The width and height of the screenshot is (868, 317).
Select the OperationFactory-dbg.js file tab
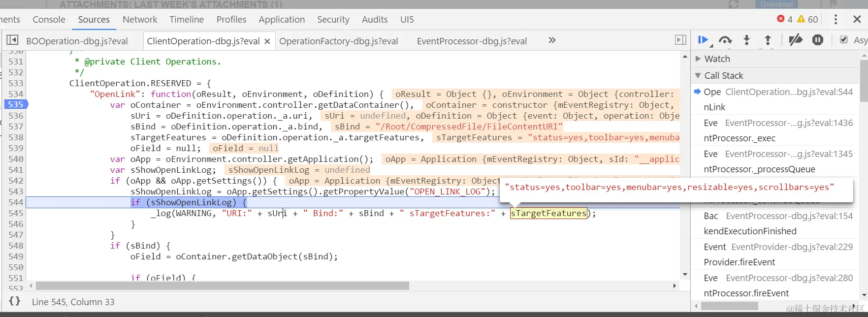pyautogui.click(x=339, y=41)
